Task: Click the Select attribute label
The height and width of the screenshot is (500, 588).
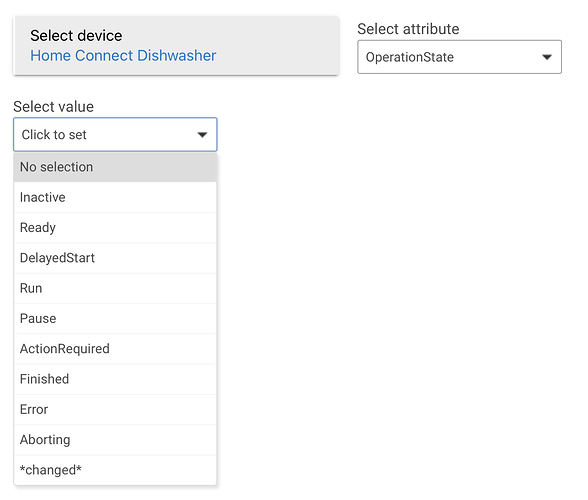Action: pos(408,29)
